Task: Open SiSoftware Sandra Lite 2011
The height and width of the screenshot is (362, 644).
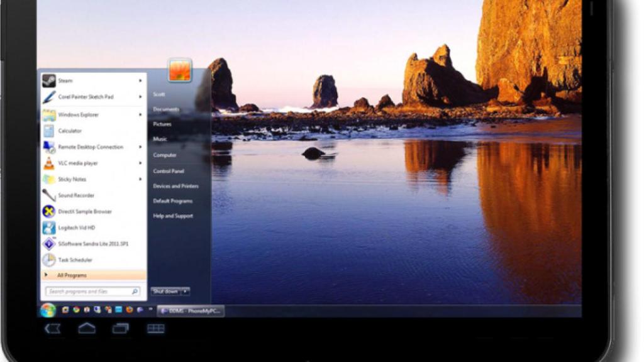Action: coord(92,244)
